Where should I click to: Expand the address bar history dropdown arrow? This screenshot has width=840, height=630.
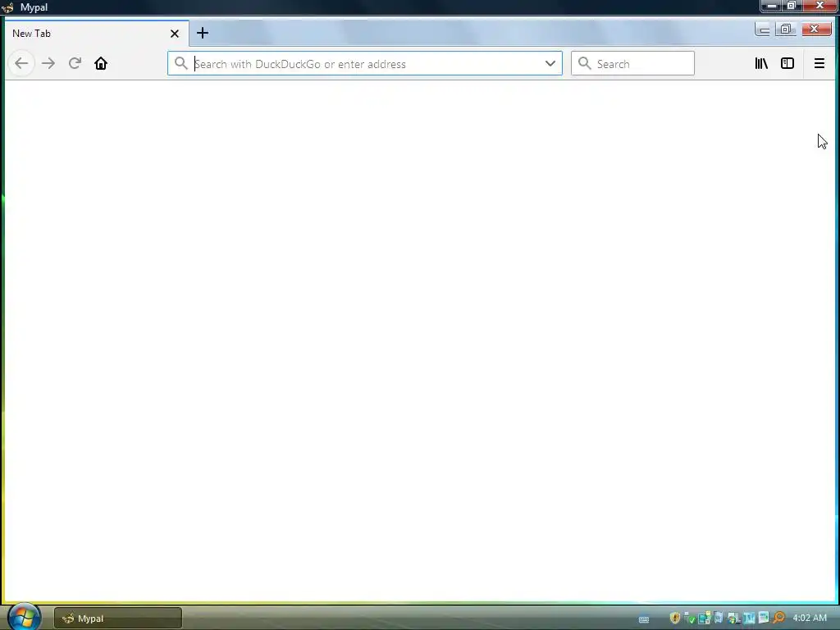(550, 63)
